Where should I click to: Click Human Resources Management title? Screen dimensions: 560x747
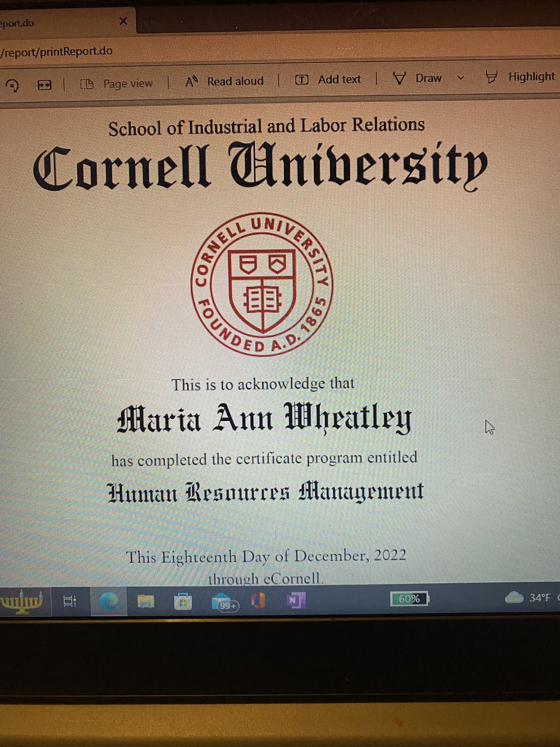click(x=265, y=492)
